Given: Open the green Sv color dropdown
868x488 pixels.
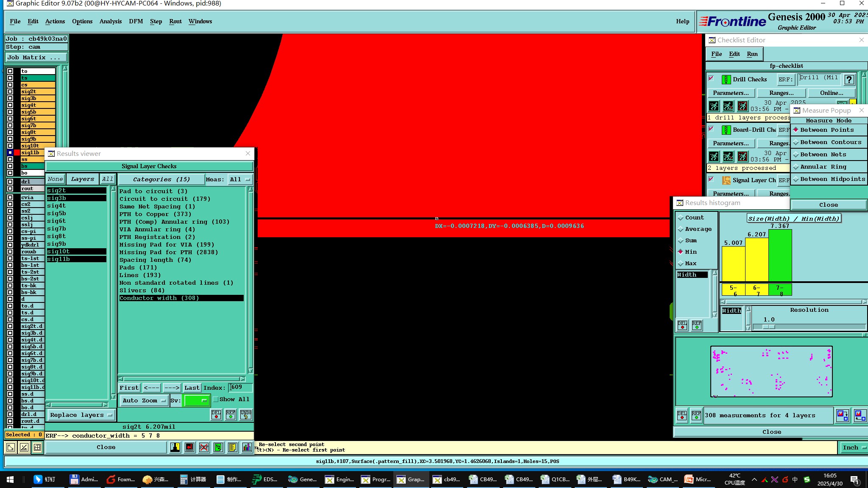Looking at the screenshot, I should tap(196, 400).
